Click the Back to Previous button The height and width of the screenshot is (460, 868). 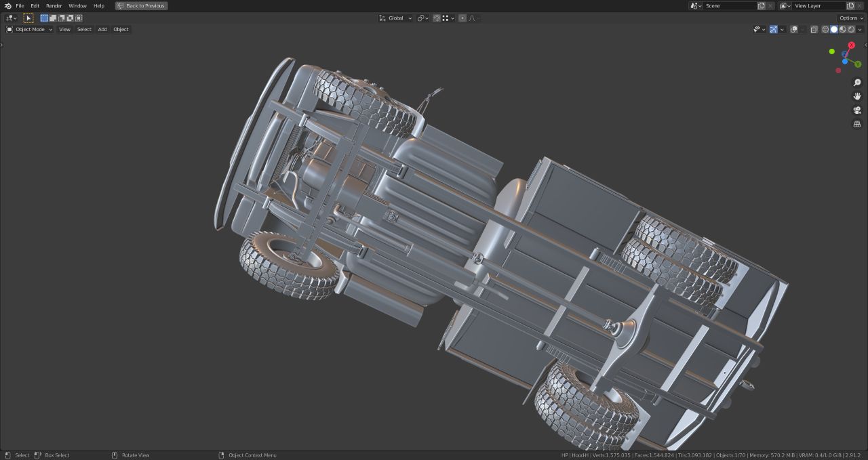click(141, 5)
